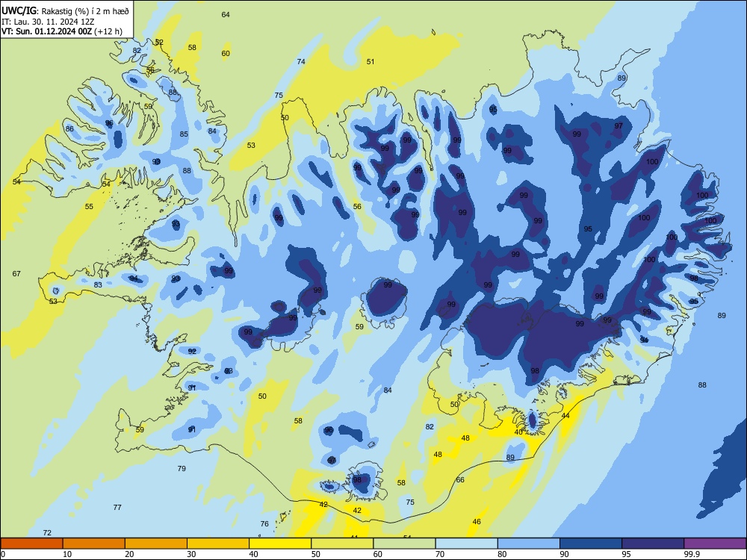Click the '74' humidity value on map

(301, 61)
